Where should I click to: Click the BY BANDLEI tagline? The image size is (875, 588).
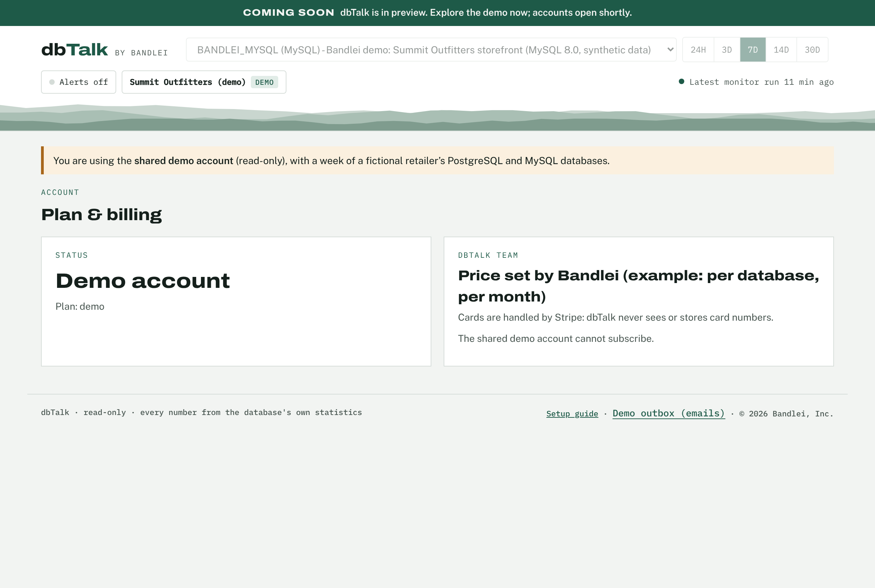tap(142, 53)
